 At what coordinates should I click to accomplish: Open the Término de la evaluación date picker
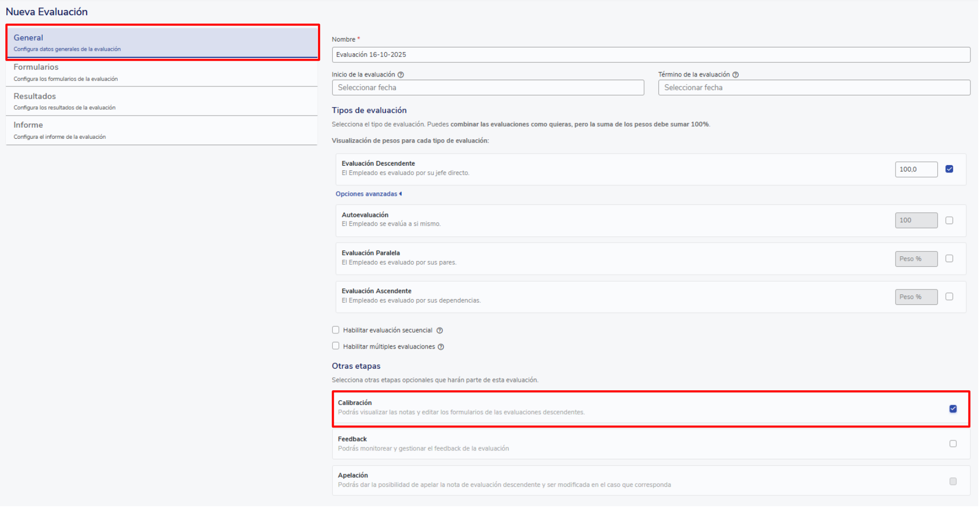click(x=814, y=88)
